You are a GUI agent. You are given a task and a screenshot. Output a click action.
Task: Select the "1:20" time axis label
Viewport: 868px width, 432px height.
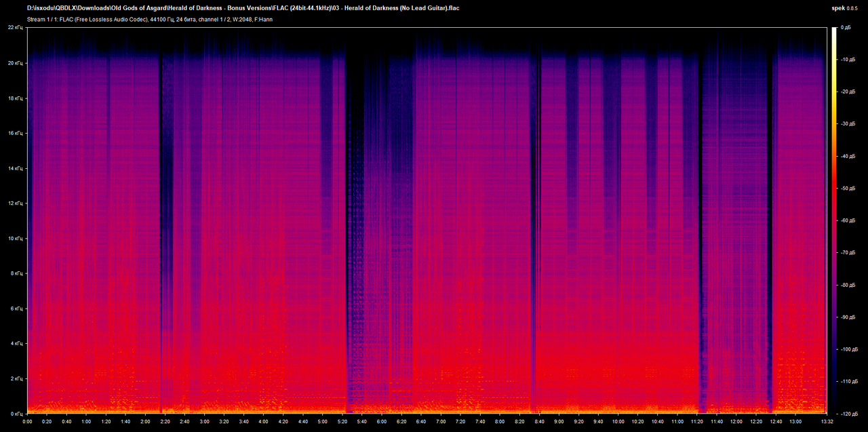click(106, 421)
